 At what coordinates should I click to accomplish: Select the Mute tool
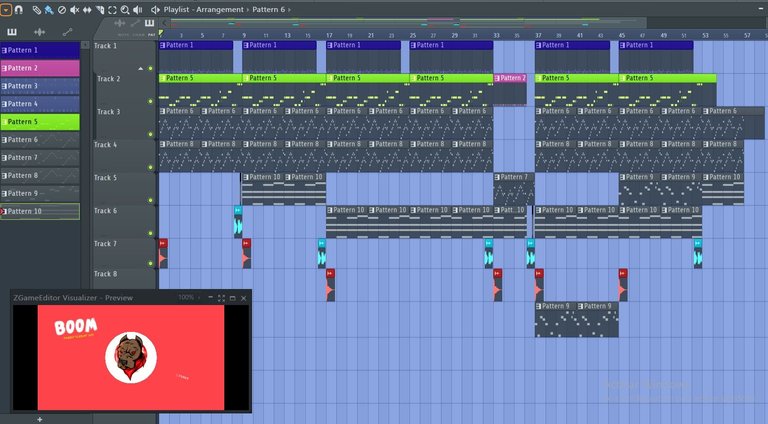tap(74, 9)
